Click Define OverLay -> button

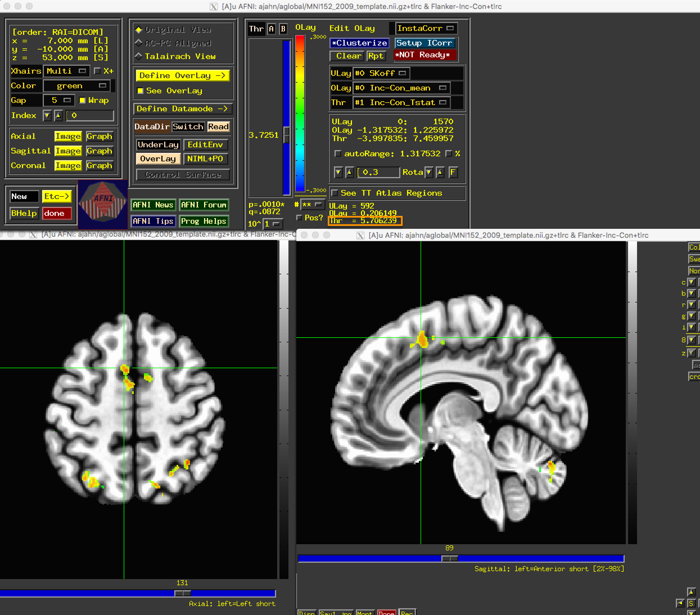[x=182, y=76]
